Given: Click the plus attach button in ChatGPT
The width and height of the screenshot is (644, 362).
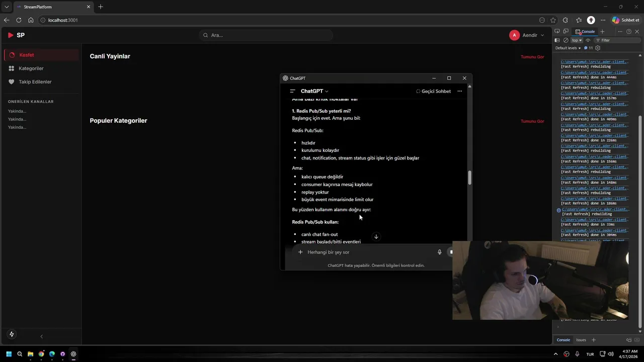Looking at the screenshot, I should click(x=300, y=252).
